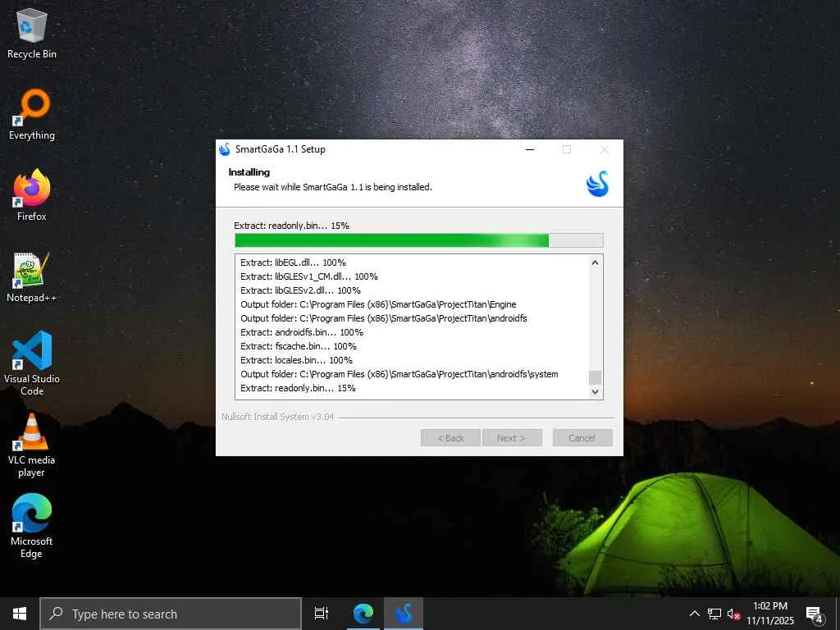Click the Windows Start button
840x630 pixels.
pyautogui.click(x=20, y=614)
